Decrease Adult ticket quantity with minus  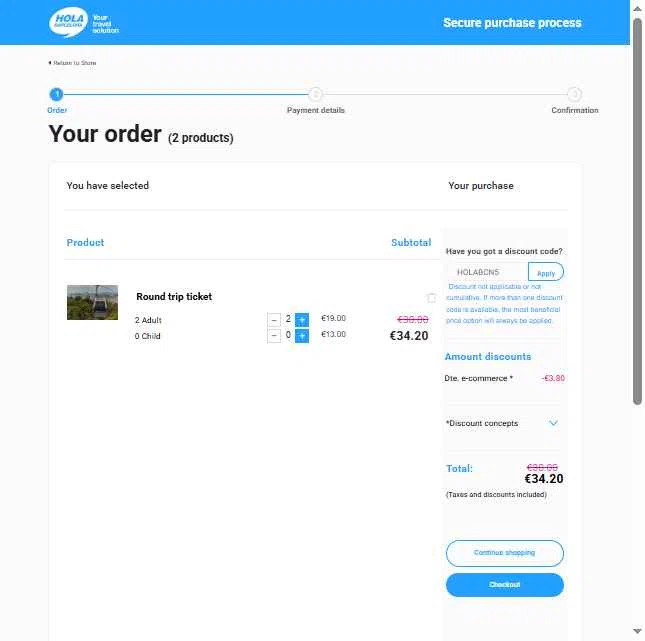point(274,320)
